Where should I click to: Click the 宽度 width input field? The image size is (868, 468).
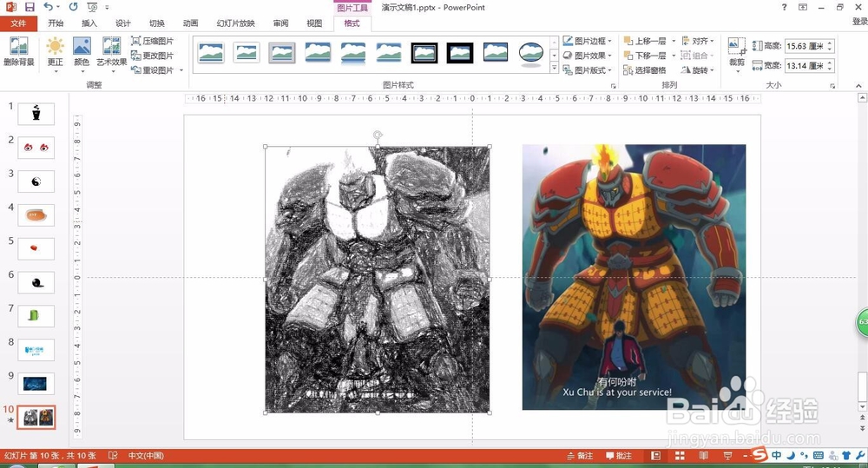coord(806,65)
